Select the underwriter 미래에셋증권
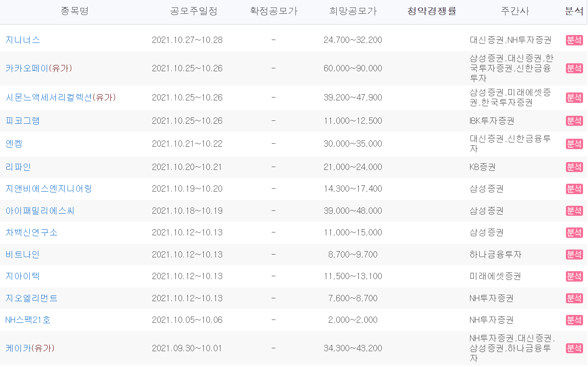The image size is (588, 367). pyautogui.click(x=495, y=276)
